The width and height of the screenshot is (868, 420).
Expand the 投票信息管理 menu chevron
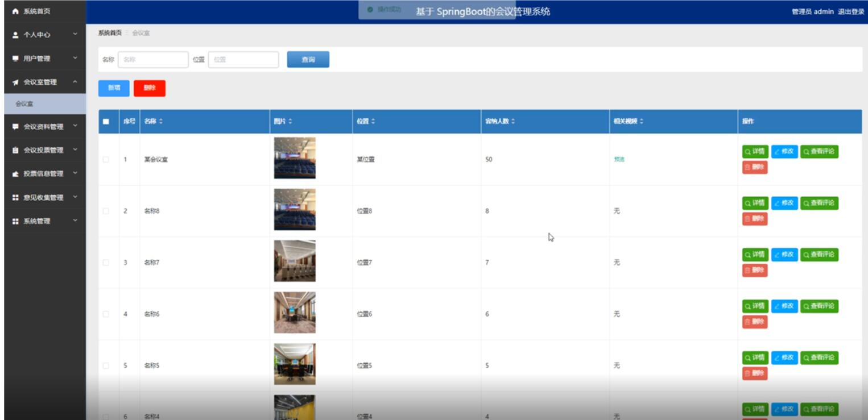tap(75, 173)
